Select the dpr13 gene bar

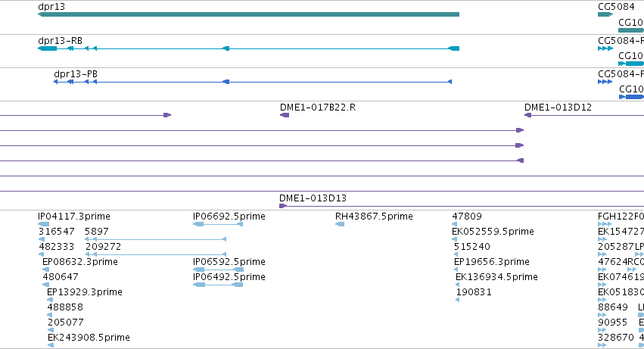click(x=248, y=14)
